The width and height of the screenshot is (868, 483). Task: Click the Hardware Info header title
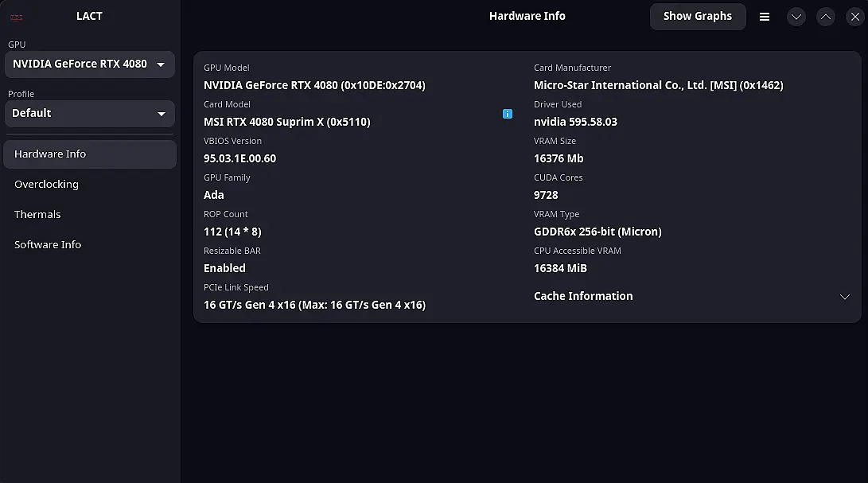point(527,16)
